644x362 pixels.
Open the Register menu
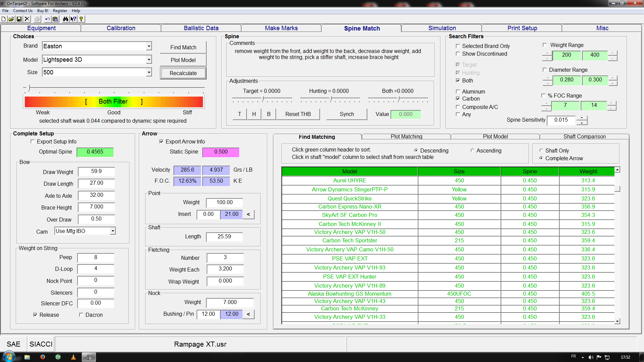click(x=60, y=11)
